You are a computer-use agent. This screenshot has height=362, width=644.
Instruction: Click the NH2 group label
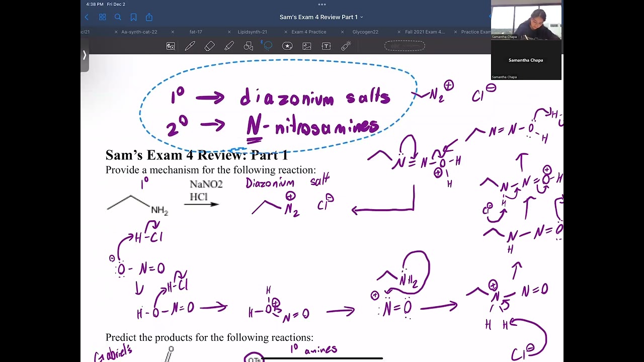[x=159, y=211]
